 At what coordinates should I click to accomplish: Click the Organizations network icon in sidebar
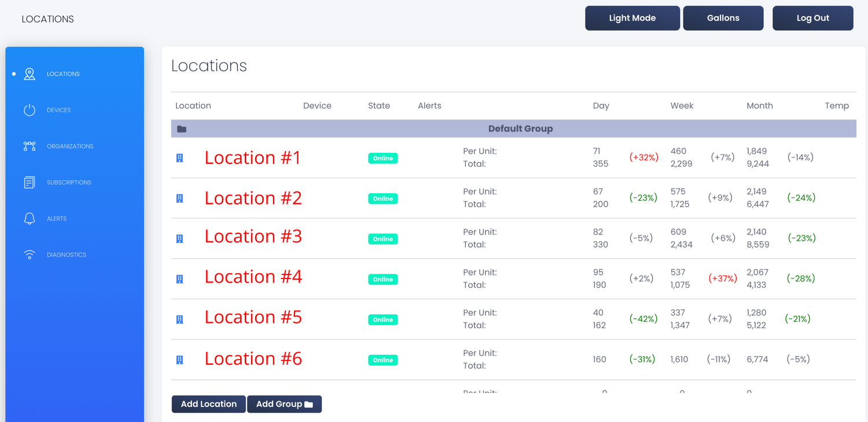(x=30, y=146)
